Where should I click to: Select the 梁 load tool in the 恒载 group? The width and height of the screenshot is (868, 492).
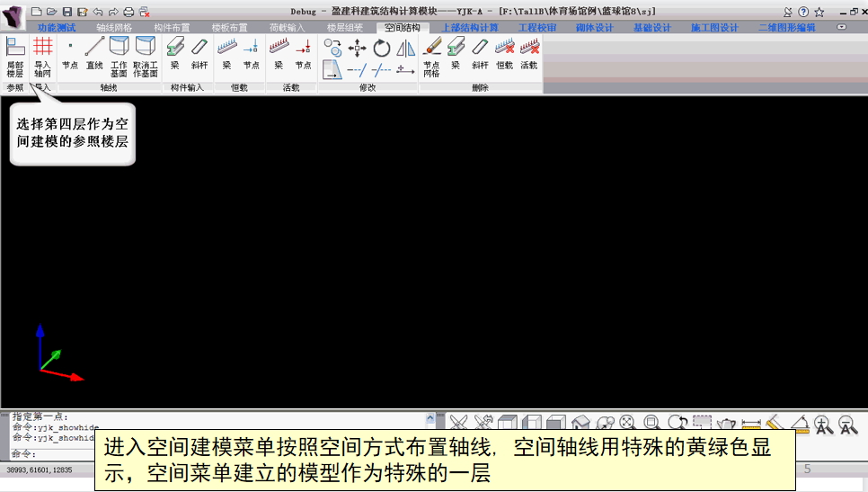(x=227, y=54)
